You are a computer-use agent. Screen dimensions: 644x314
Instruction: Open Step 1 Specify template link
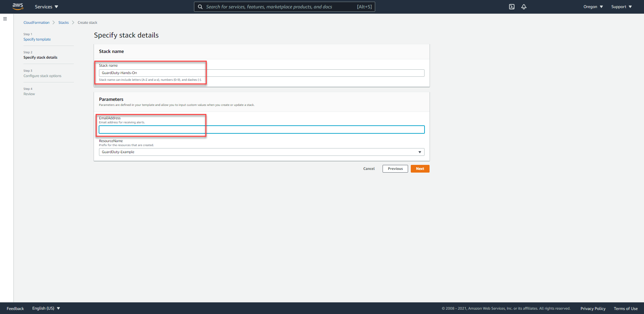(x=37, y=39)
